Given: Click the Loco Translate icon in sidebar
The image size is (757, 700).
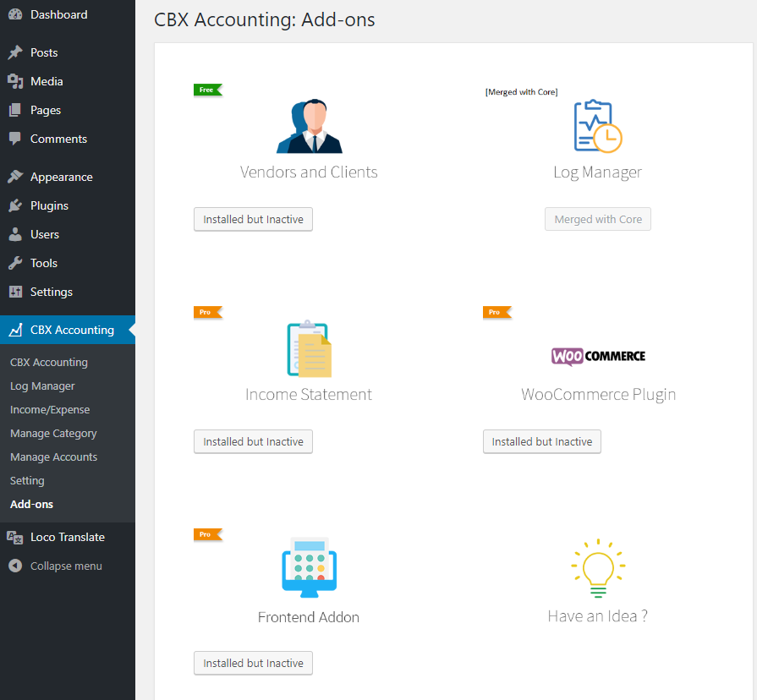Looking at the screenshot, I should pyautogui.click(x=16, y=537).
